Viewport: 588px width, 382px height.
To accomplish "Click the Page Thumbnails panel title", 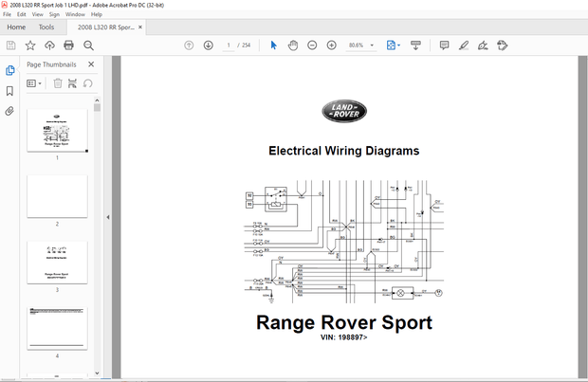I will tap(51, 64).
